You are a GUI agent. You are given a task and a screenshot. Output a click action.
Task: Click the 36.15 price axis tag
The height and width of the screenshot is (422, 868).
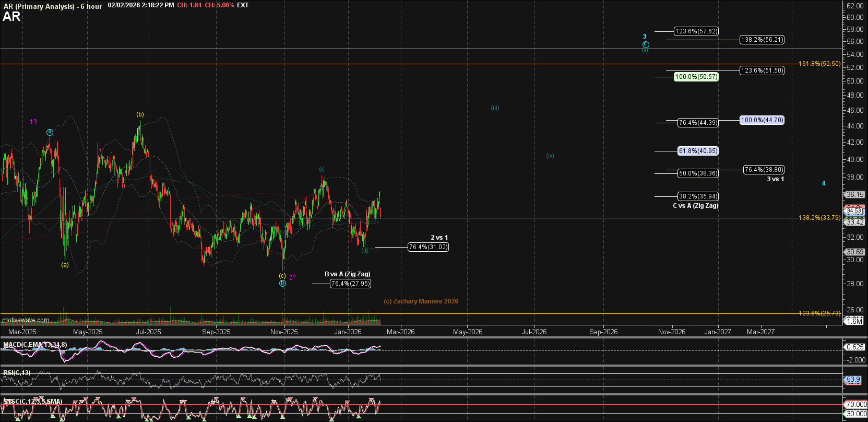click(855, 194)
